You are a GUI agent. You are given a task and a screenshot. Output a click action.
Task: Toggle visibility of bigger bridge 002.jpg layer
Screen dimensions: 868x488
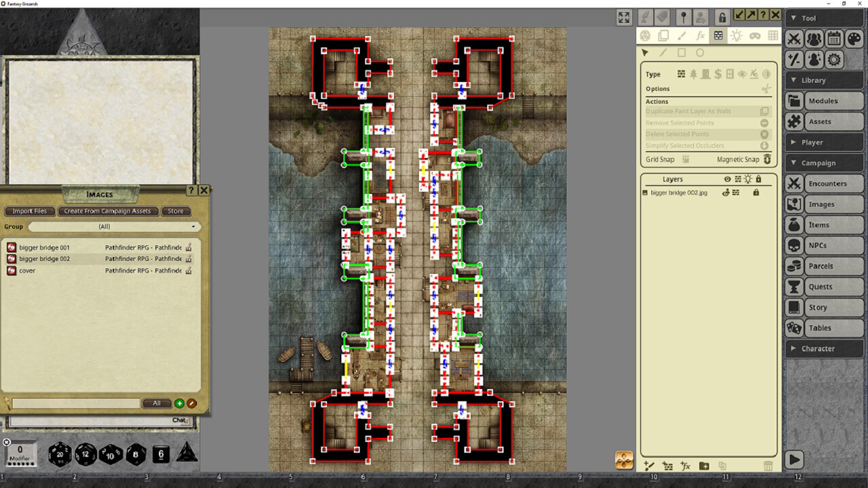(726, 192)
